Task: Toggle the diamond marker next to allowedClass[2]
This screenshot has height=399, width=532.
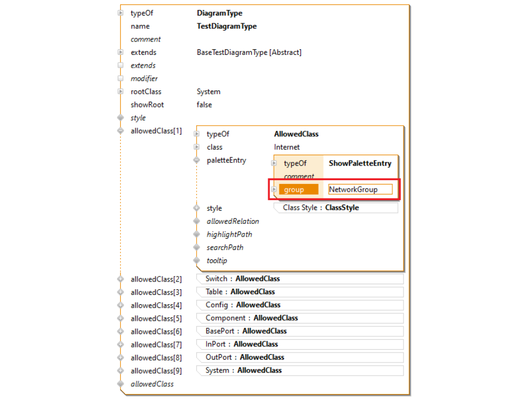Action: (121, 279)
